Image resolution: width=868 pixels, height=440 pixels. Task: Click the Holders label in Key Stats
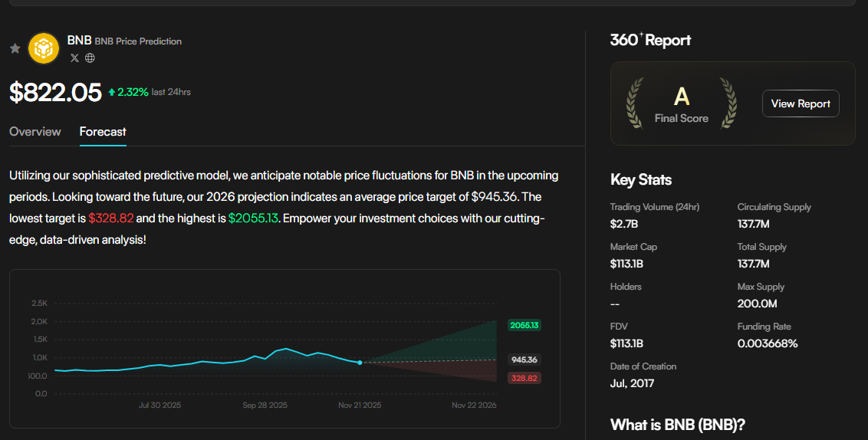click(626, 287)
